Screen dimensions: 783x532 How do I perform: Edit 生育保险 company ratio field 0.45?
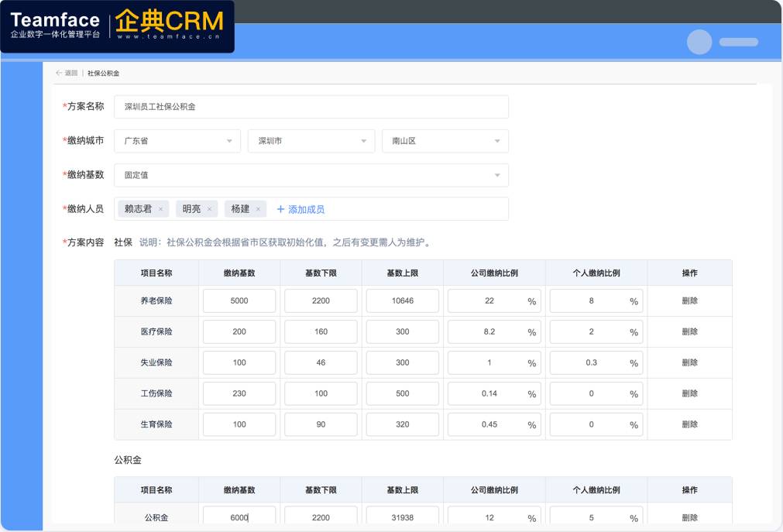pyautogui.click(x=494, y=424)
